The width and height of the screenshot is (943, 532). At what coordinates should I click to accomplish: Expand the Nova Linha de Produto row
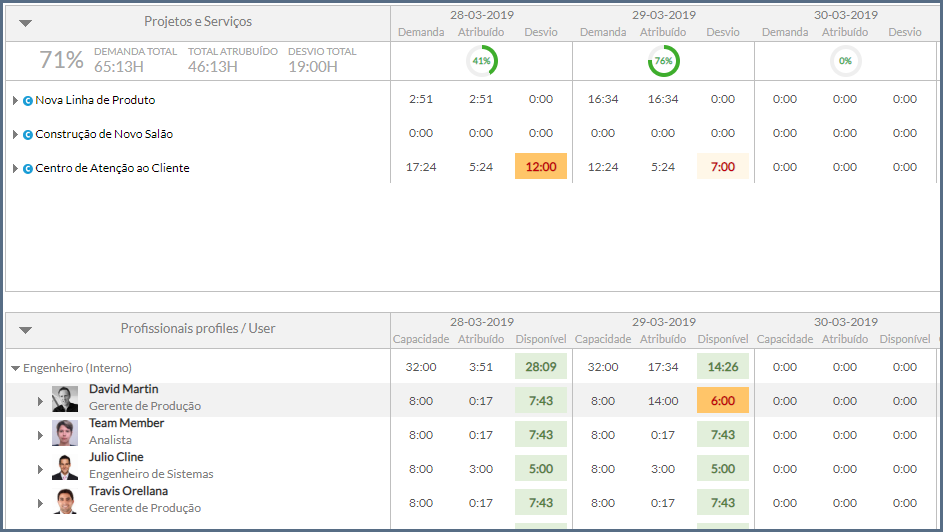[15, 100]
